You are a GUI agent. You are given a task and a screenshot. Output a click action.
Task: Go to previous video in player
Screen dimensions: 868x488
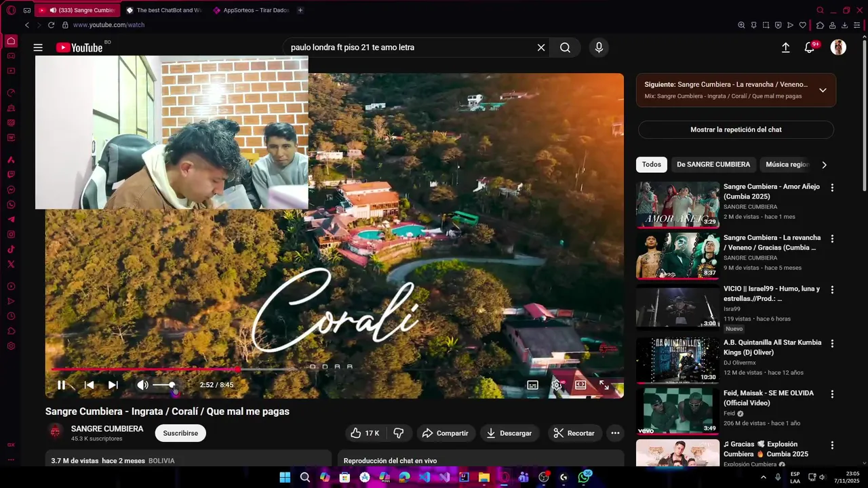(x=89, y=385)
